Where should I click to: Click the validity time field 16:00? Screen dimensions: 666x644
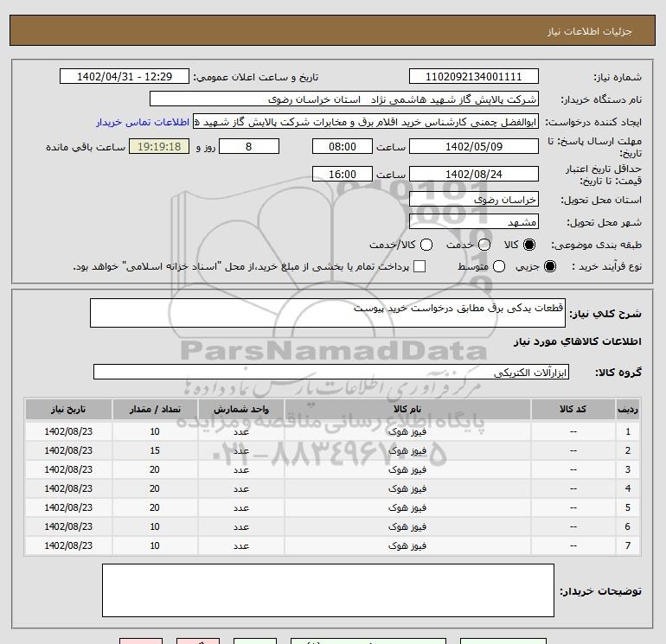point(343,174)
